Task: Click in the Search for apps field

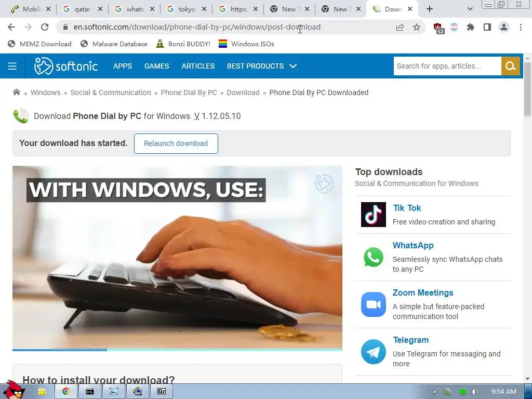Action: pyautogui.click(x=447, y=66)
